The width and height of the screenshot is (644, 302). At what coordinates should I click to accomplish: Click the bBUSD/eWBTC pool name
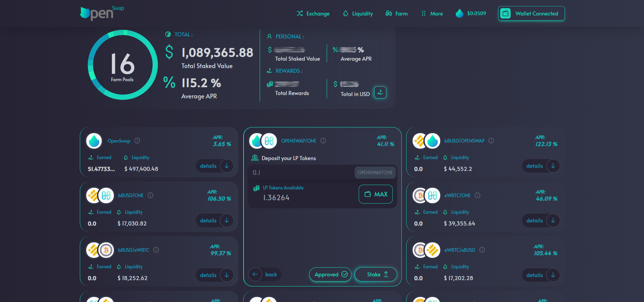coord(133,250)
